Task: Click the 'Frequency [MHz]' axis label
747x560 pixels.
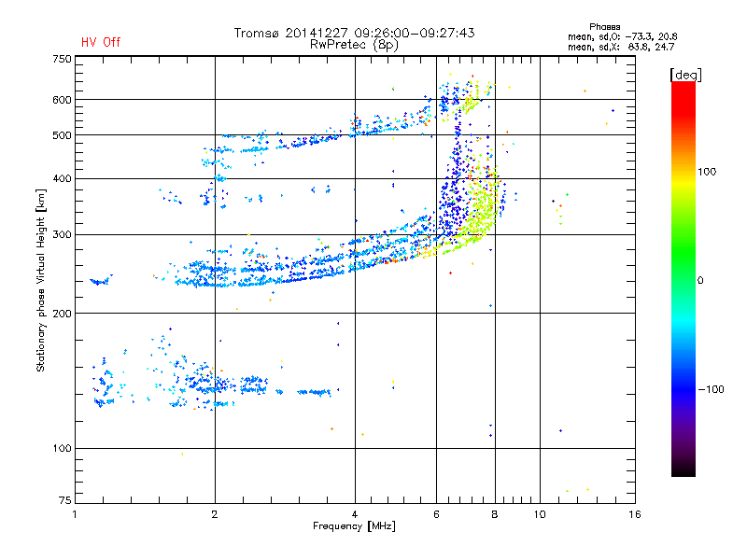Action: point(354,526)
